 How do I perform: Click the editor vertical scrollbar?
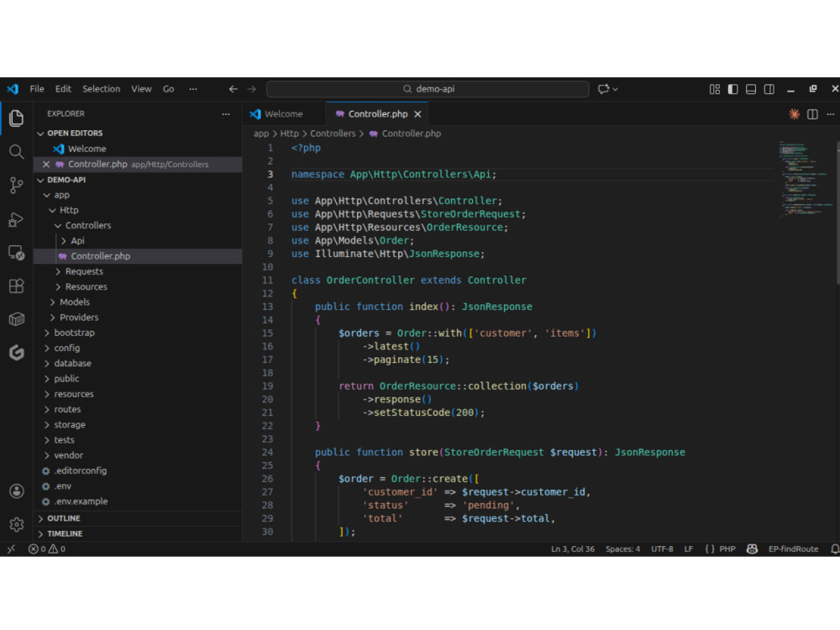coord(837,214)
